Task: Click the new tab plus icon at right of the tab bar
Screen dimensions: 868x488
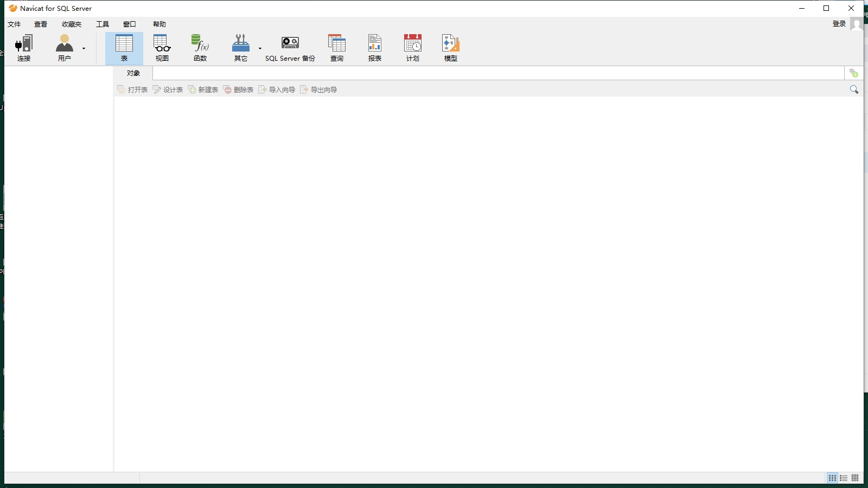Action: 854,73
